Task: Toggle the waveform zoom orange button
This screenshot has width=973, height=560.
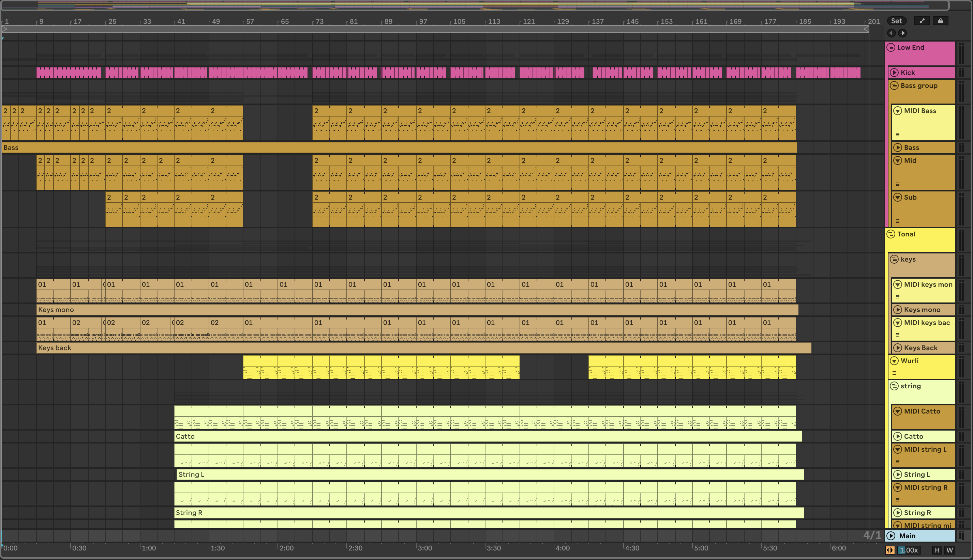Action: point(890,550)
